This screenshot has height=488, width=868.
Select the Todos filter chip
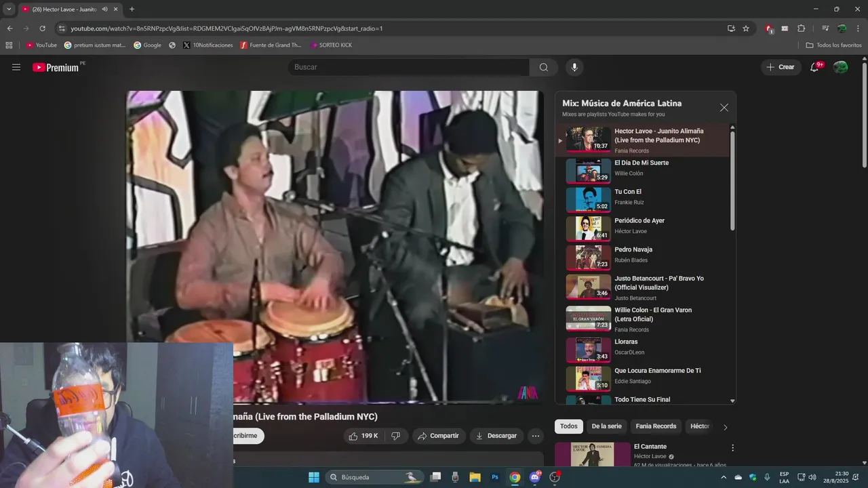569,426
